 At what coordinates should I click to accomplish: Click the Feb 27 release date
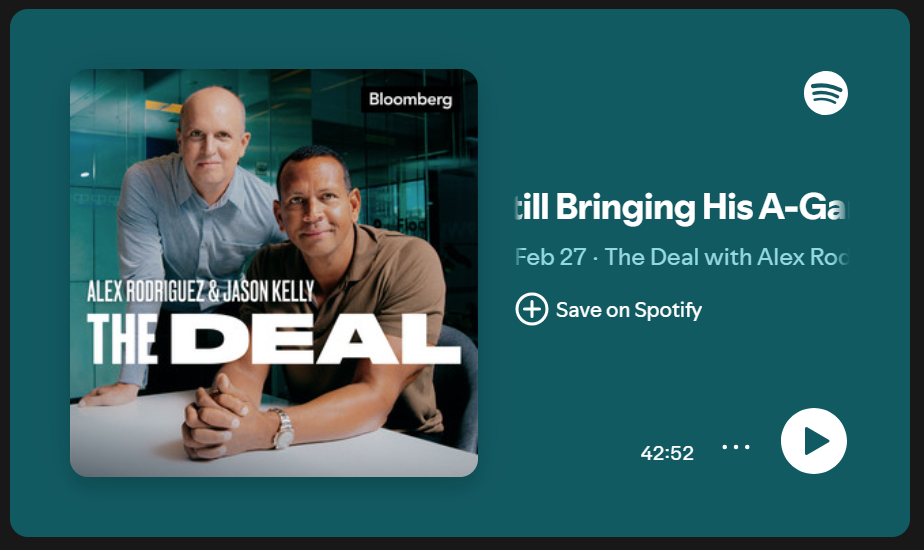(550, 257)
